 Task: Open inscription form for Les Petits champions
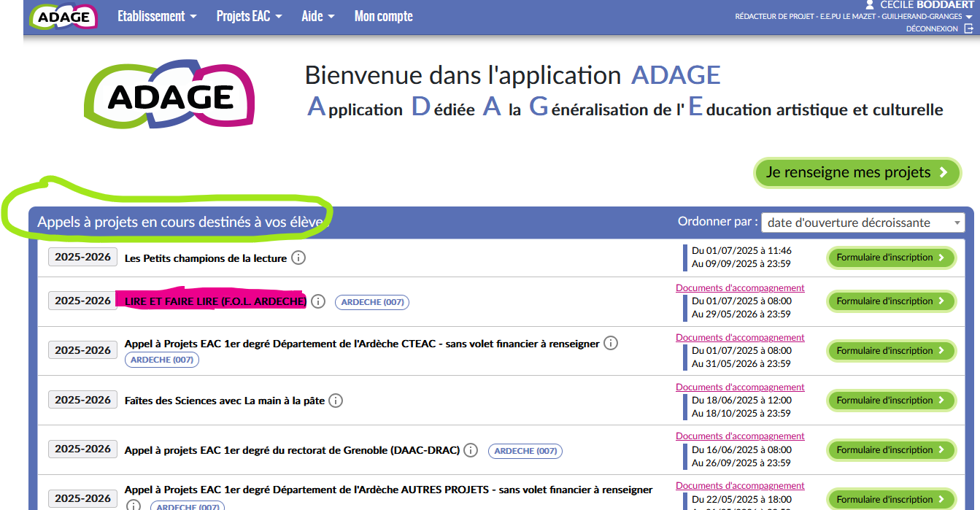click(x=891, y=258)
